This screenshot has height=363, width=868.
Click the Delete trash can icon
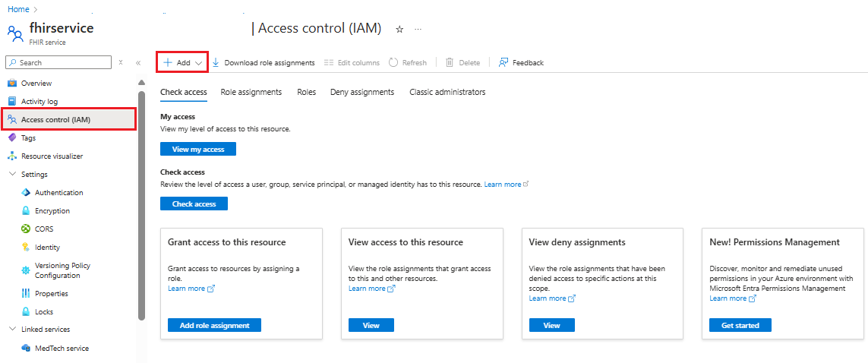(450, 62)
